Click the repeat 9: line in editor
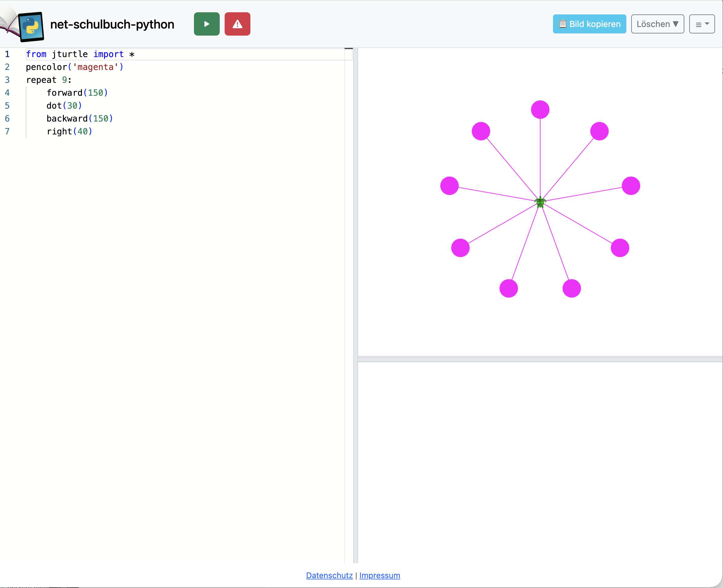The width and height of the screenshot is (723, 588). [x=49, y=80]
